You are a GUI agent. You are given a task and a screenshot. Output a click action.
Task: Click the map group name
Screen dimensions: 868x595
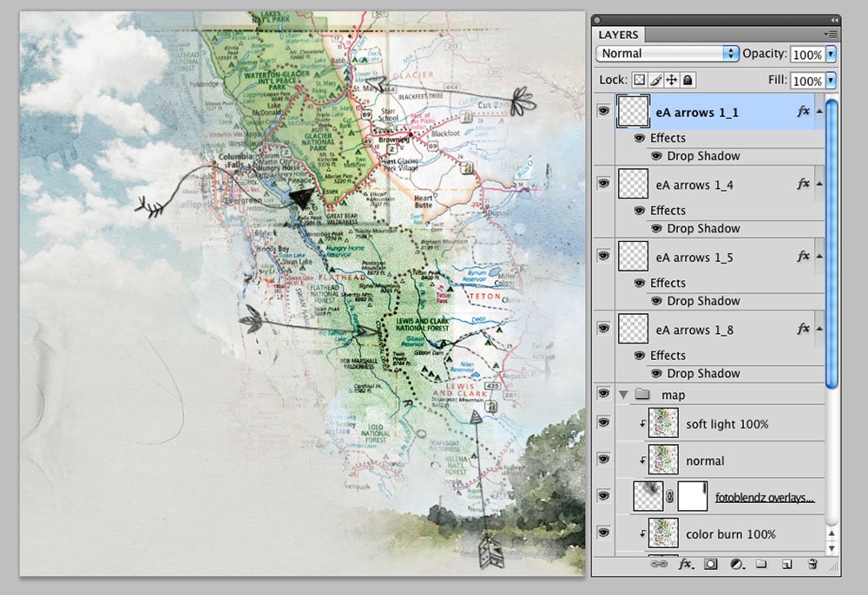click(x=674, y=395)
